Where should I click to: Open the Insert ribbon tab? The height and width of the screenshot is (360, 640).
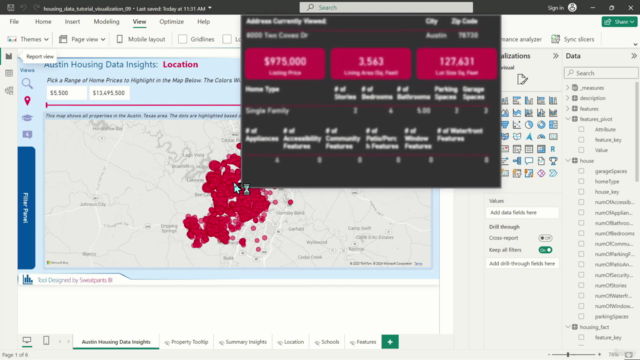click(x=72, y=22)
